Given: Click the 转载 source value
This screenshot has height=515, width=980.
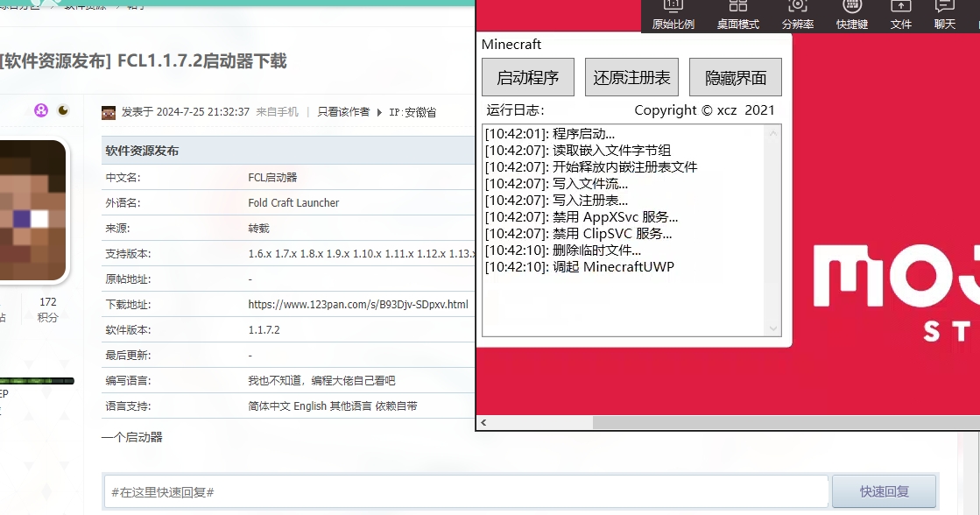Looking at the screenshot, I should 258,228.
